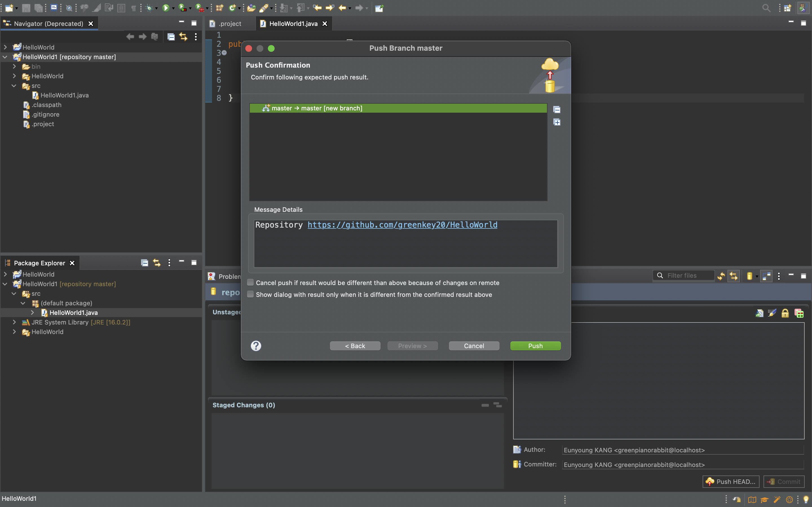Screen dimensions: 812x507
Task: Expand JRE System Library node
Action: (x=14, y=322)
